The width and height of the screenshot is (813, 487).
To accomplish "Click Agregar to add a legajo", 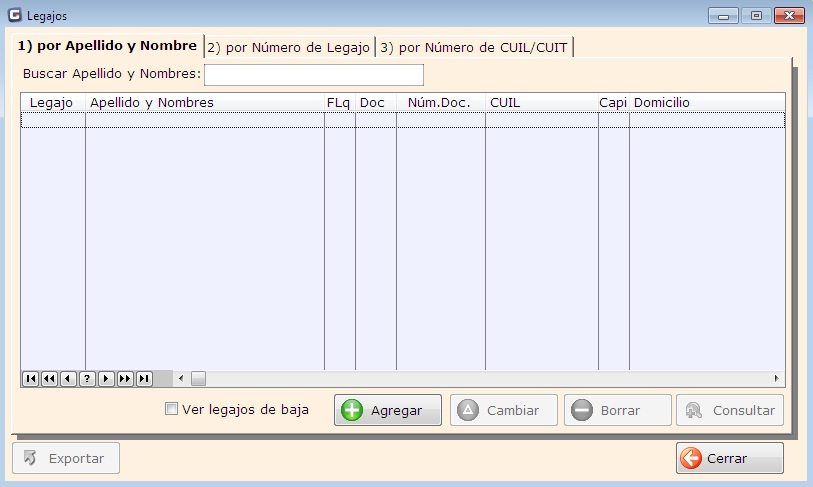I will pyautogui.click(x=388, y=410).
